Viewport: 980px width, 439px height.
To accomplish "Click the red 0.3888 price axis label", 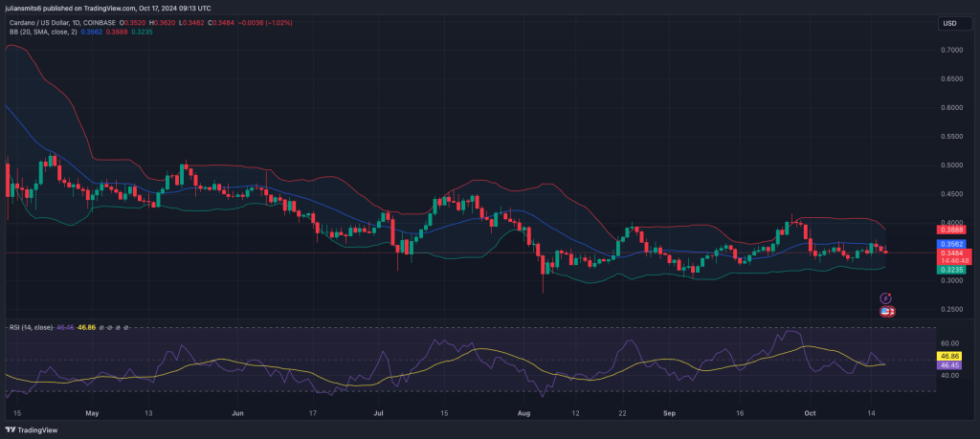I will 953,230.
